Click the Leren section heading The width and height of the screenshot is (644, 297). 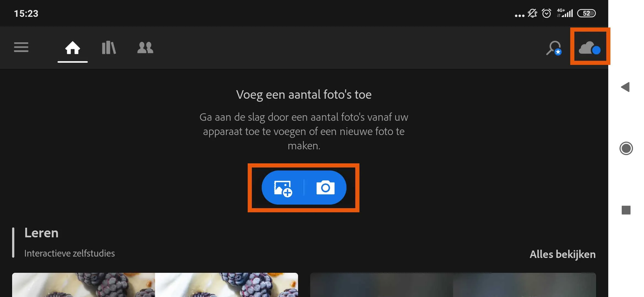41,233
